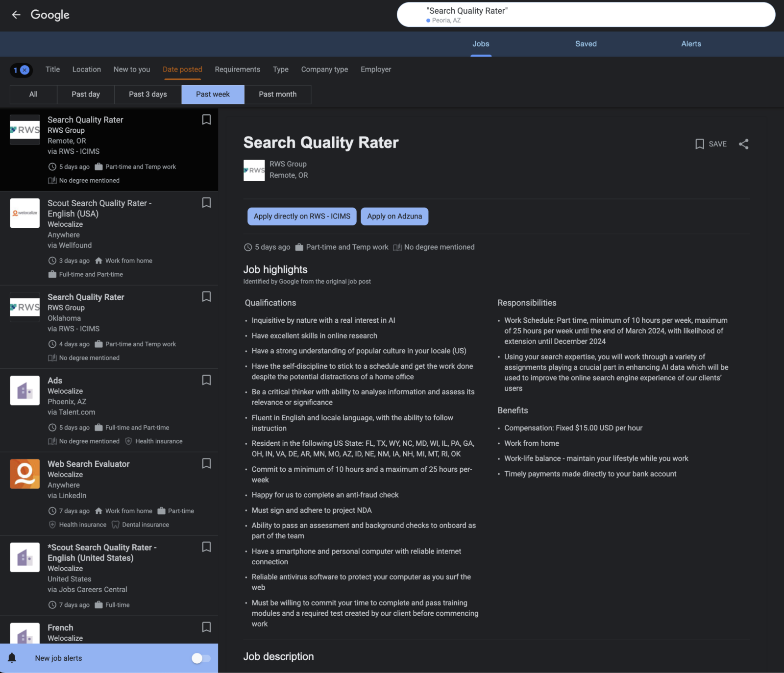Viewport: 784px width, 673px height.
Task: Open the Saved tab
Action: click(x=586, y=44)
